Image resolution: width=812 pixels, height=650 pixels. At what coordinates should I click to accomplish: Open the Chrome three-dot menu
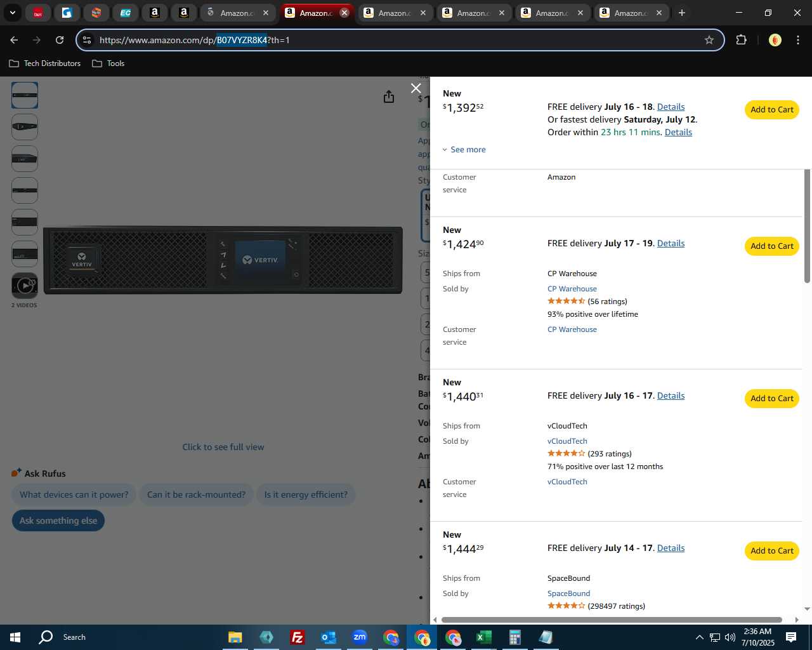pyautogui.click(x=797, y=40)
